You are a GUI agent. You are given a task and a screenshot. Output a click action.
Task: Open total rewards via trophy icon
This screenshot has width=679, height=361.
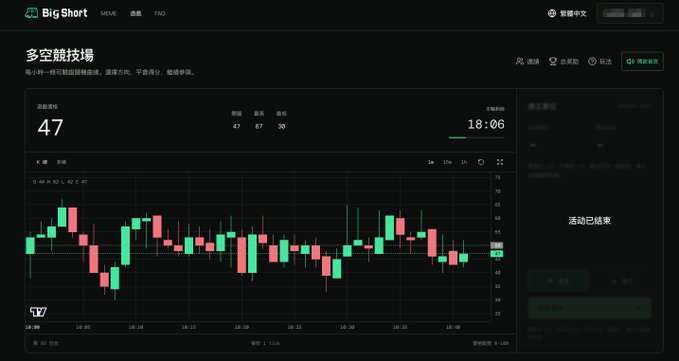pos(553,61)
